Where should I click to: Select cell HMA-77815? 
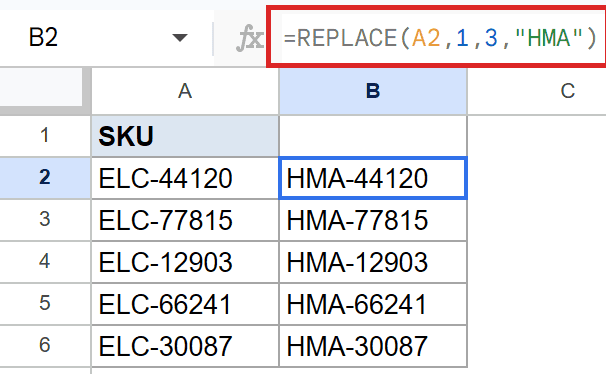point(373,220)
